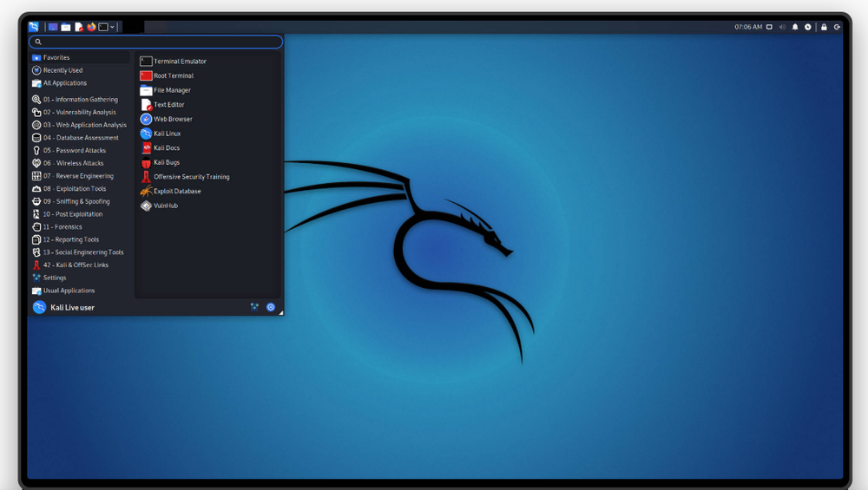Image resolution: width=868 pixels, height=490 pixels.
Task: Launch Terminal Emulator from favorites
Action: 208,62
